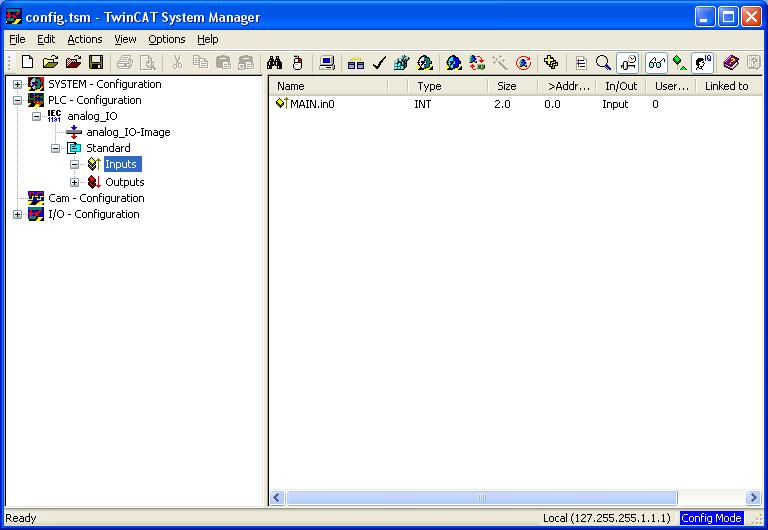
Task: Select SYSTEM - Configuration tree item
Action: click(x=104, y=84)
